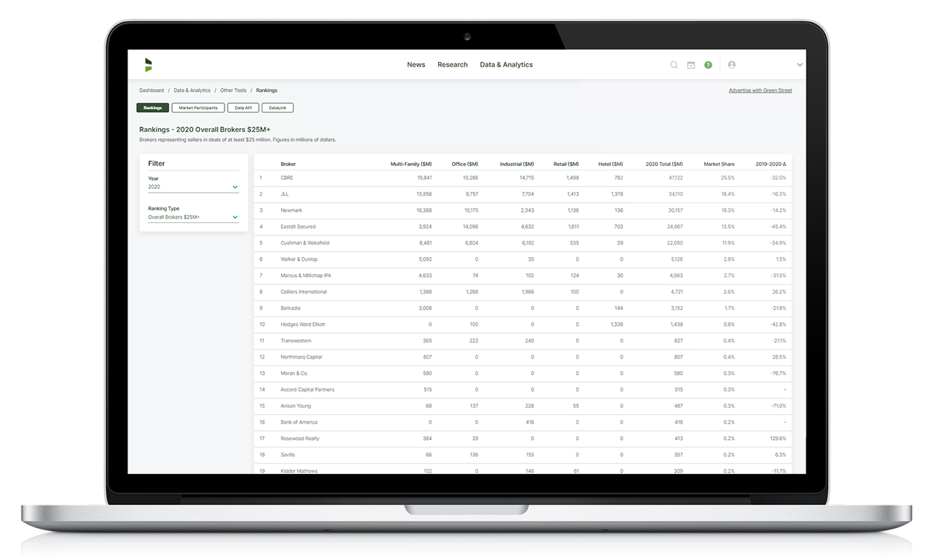Click Hodges Ward Elliott's 2020 total 1,438
The image size is (934, 560).
676,324
